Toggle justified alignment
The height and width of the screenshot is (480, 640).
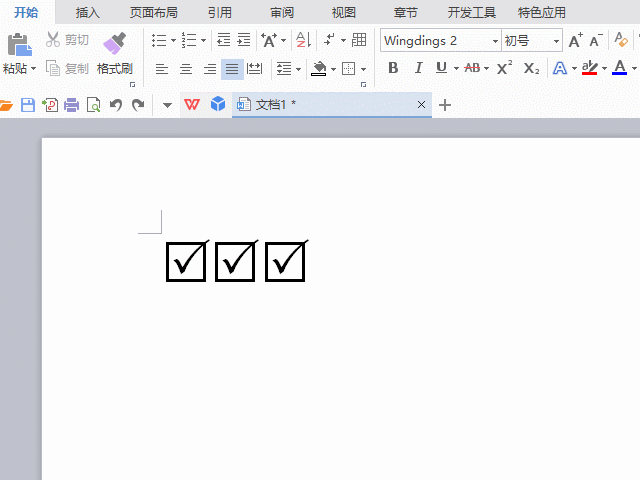coord(232,69)
